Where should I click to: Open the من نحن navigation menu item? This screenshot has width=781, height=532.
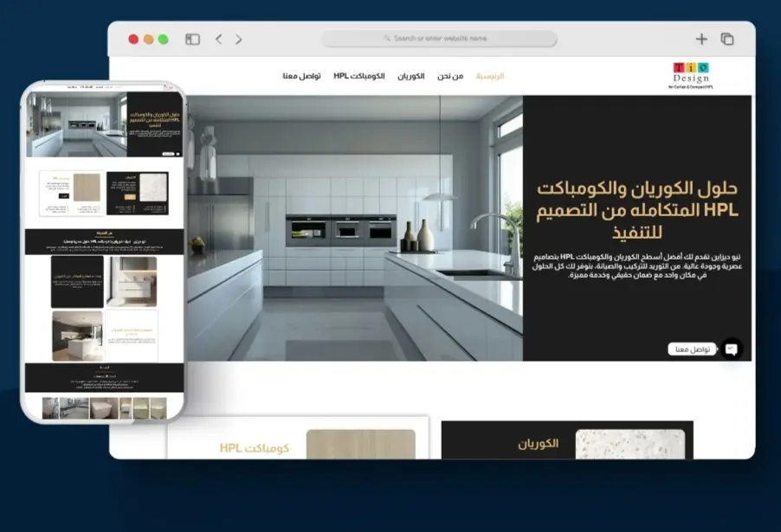click(447, 76)
